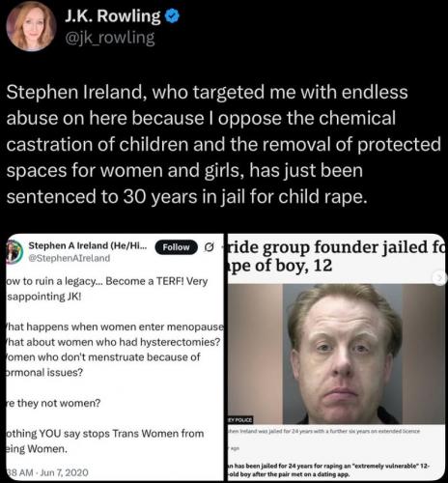Open the left embedded tweet screenshot
This screenshot has height=483, width=448.
115,357
